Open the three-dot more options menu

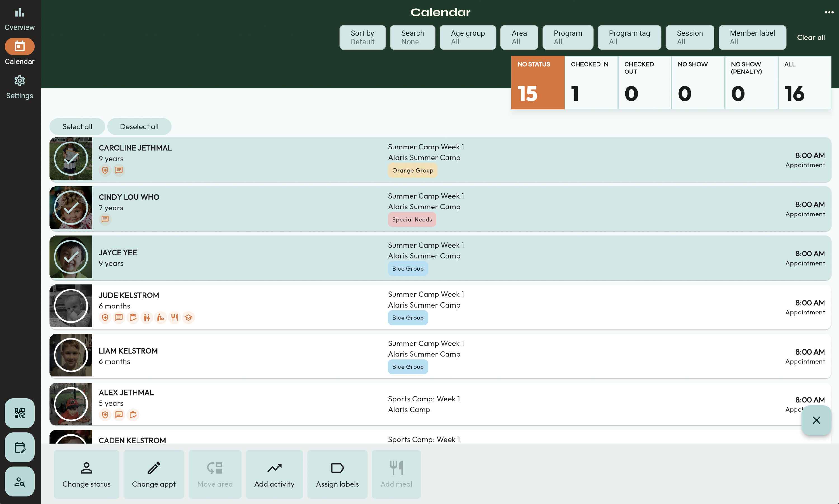pyautogui.click(x=829, y=12)
